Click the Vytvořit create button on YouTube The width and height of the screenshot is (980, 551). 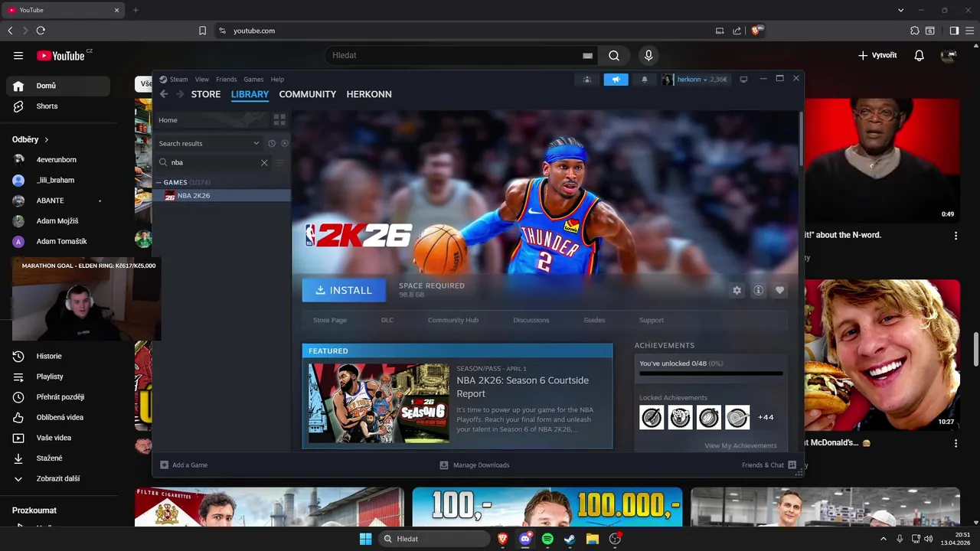pyautogui.click(x=877, y=55)
